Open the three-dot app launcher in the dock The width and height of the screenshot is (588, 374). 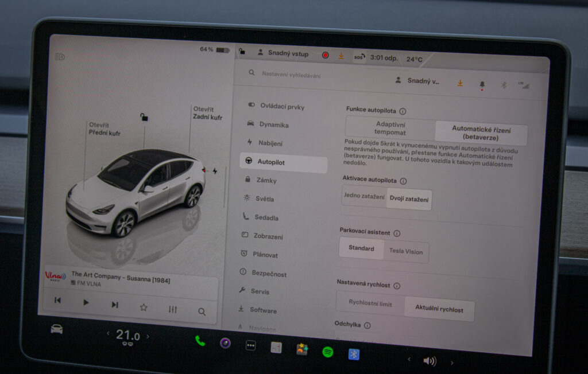point(250,345)
